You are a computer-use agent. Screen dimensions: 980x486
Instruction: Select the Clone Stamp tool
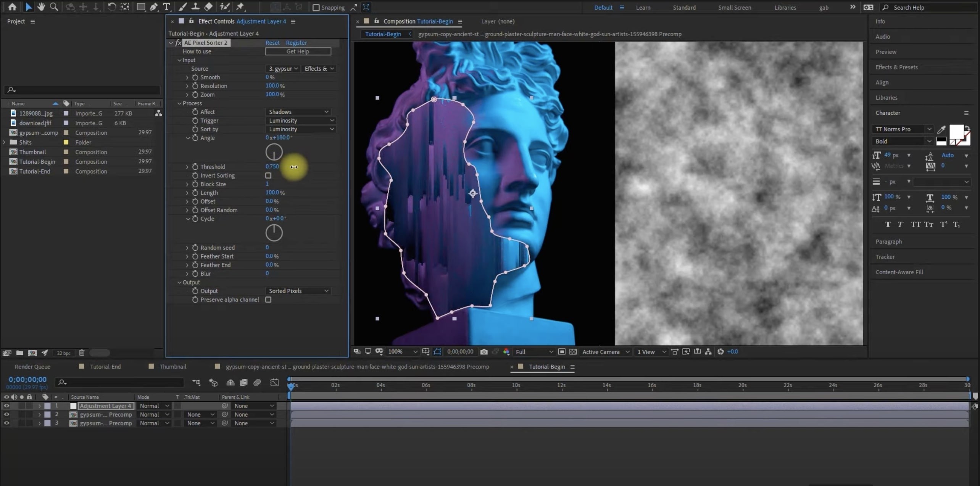pyautogui.click(x=195, y=7)
